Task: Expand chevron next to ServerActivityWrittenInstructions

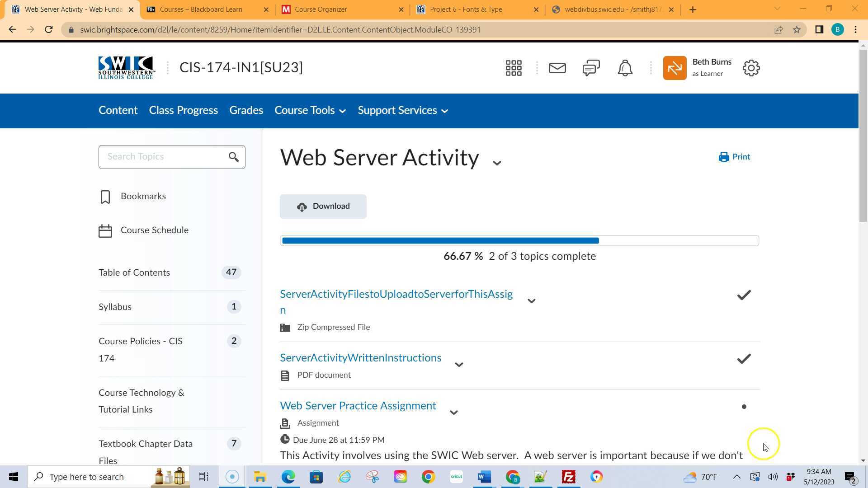Action: pyautogui.click(x=459, y=365)
